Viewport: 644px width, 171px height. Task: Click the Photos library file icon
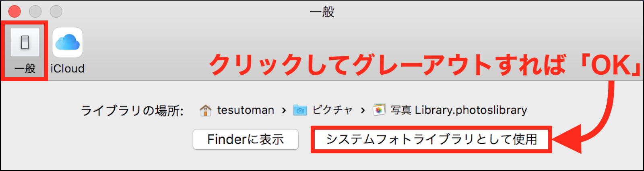tap(379, 110)
